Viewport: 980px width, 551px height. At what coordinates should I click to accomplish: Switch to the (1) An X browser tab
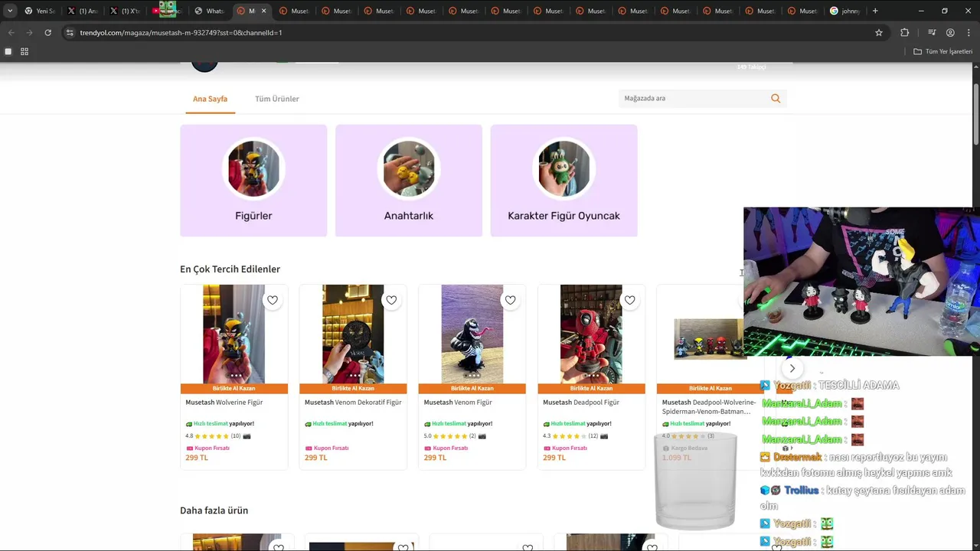point(83,11)
